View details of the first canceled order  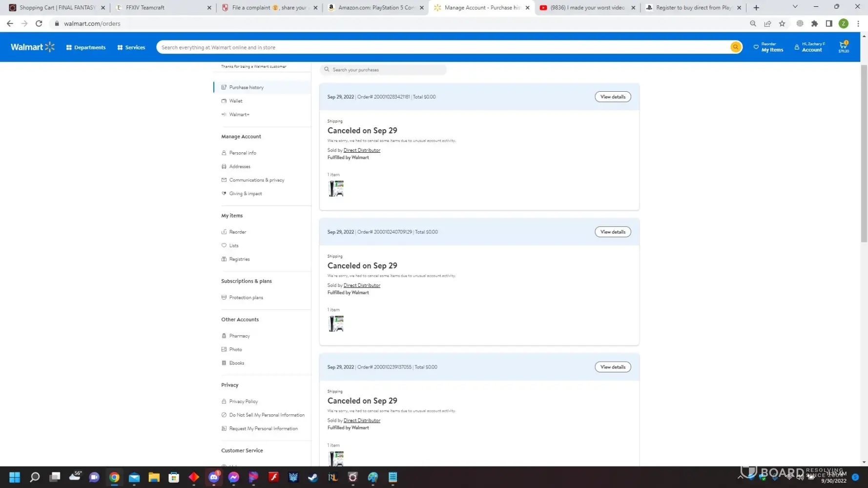pyautogui.click(x=612, y=97)
